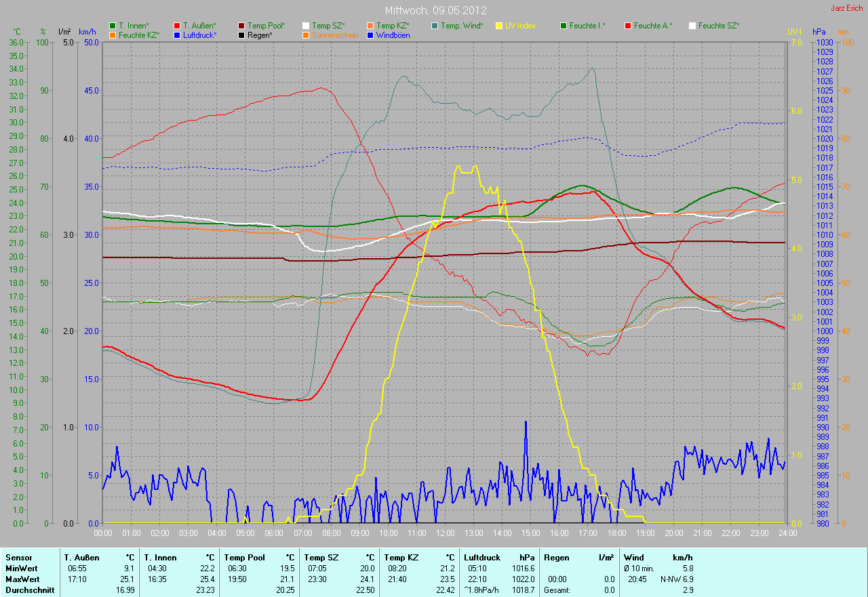Click the teal Temp. Wind legend square
The height and width of the screenshot is (597, 868).
point(435,26)
